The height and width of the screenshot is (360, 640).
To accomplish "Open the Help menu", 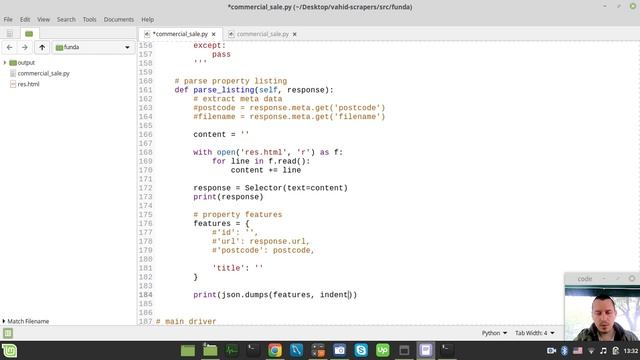I will coord(147,19).
